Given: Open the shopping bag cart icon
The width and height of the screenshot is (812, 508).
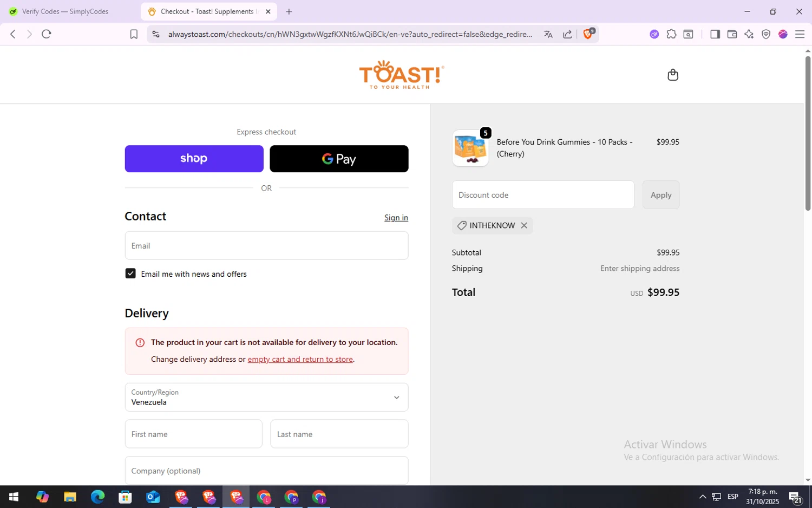Looking at the screenshot, I should point(673,75).
